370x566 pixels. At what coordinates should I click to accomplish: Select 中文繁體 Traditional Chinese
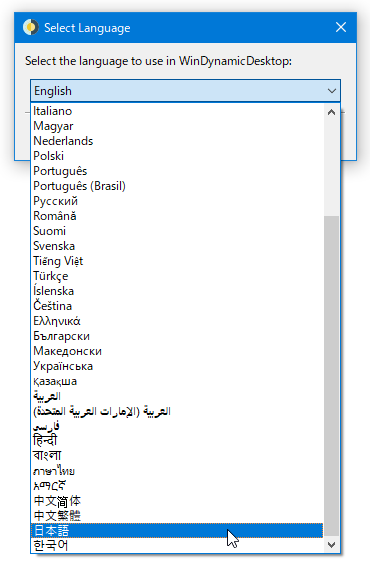tap(177, 516)
